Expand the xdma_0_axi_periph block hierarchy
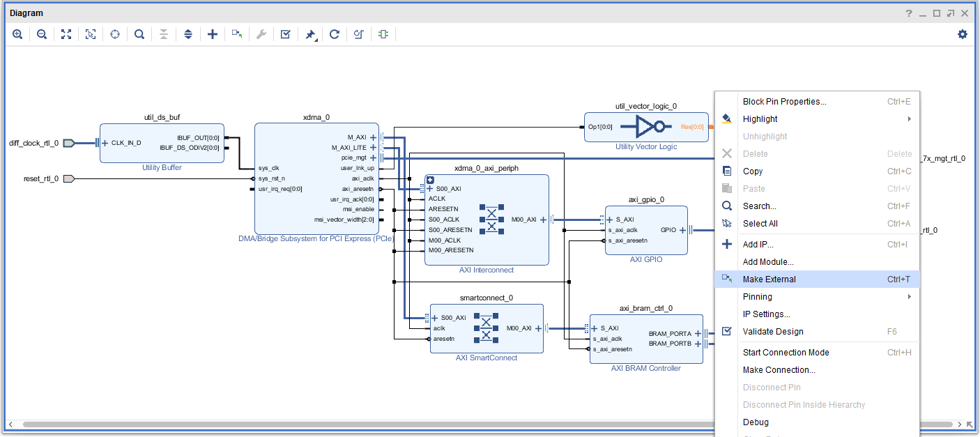This screenshot has height=437, width=980. (x=430, y=180)
